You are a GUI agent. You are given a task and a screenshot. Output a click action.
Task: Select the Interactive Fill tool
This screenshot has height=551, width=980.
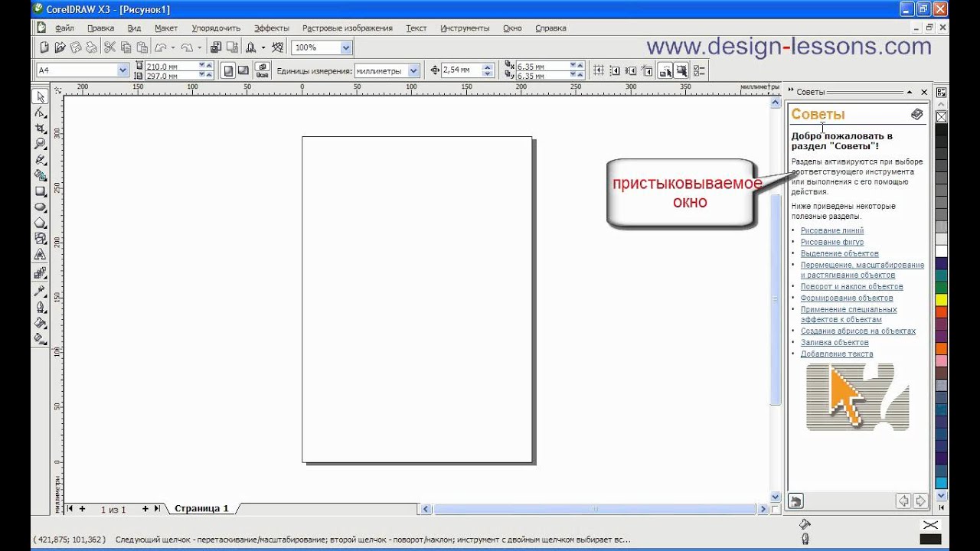point(40,338)
